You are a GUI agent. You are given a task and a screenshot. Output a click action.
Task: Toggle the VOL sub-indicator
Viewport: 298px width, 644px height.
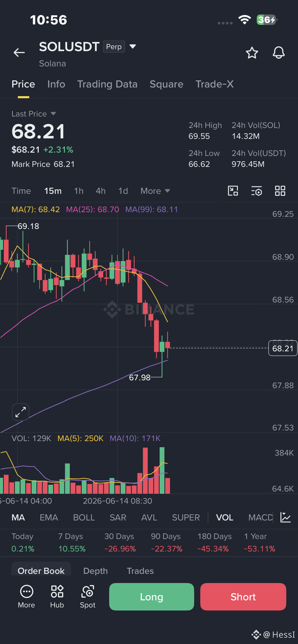[x=225, y=517]
